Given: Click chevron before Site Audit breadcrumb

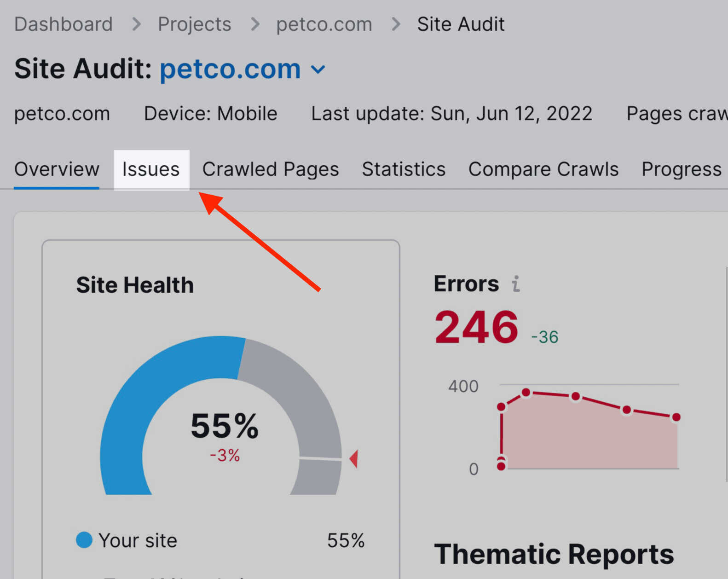Looking at the screenshot, I should [x=395, y=24].
